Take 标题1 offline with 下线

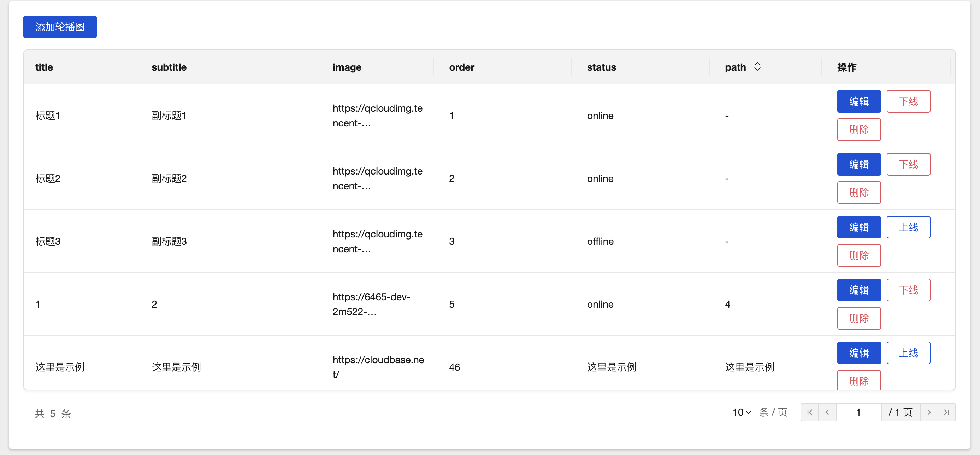click(908, 101)
